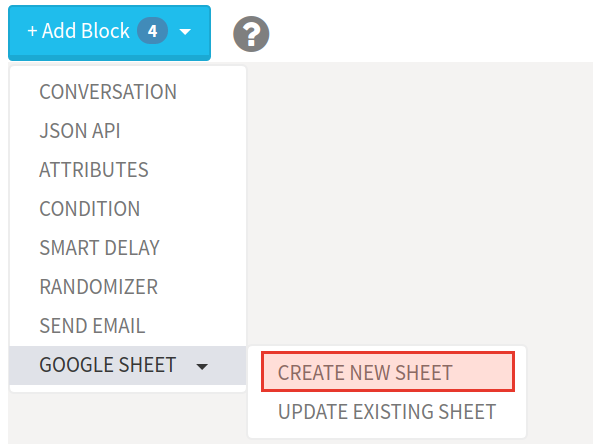The width and height of the screenshot is (593, 444).
Task: Click the plus sign on Add Block
Action: (32, 31)
